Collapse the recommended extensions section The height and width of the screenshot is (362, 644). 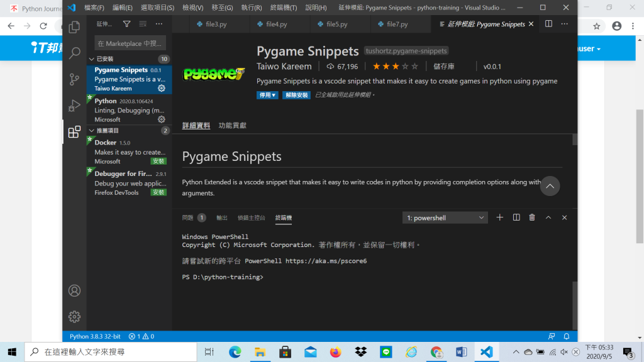92,131
